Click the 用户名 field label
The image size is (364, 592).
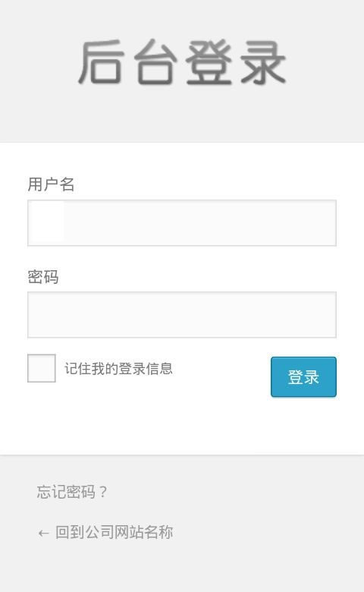(x=51, y=184)
